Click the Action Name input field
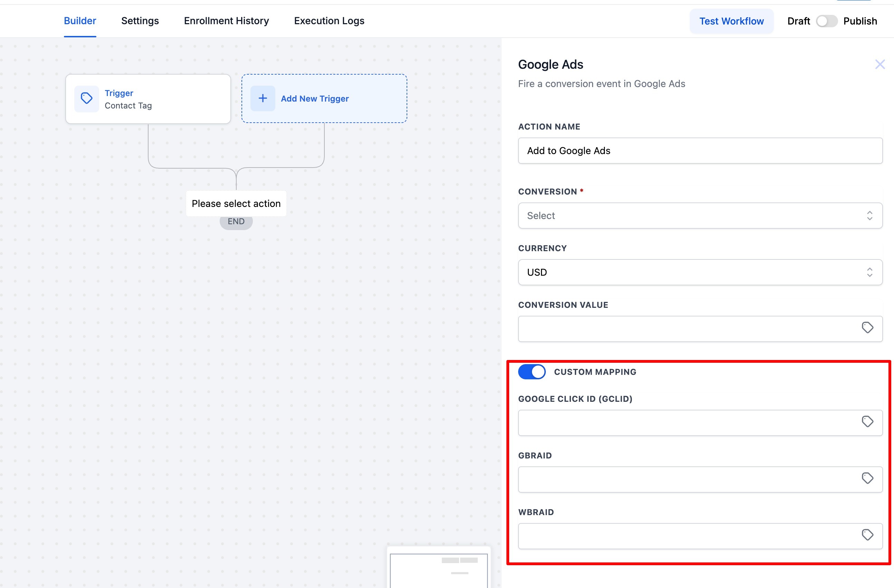Viewport: 894px width, 588px height. 700,151
